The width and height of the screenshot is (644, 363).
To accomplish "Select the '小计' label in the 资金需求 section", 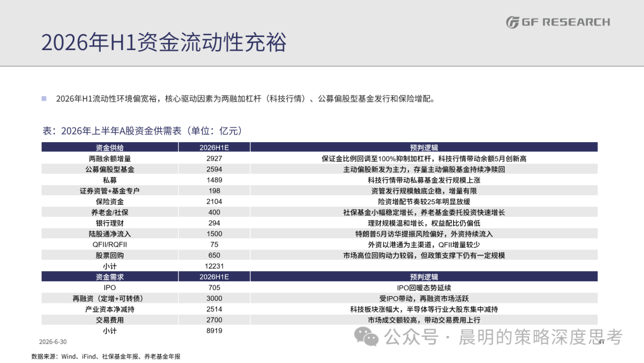I will pyautogui.click(x=110, y=331).
